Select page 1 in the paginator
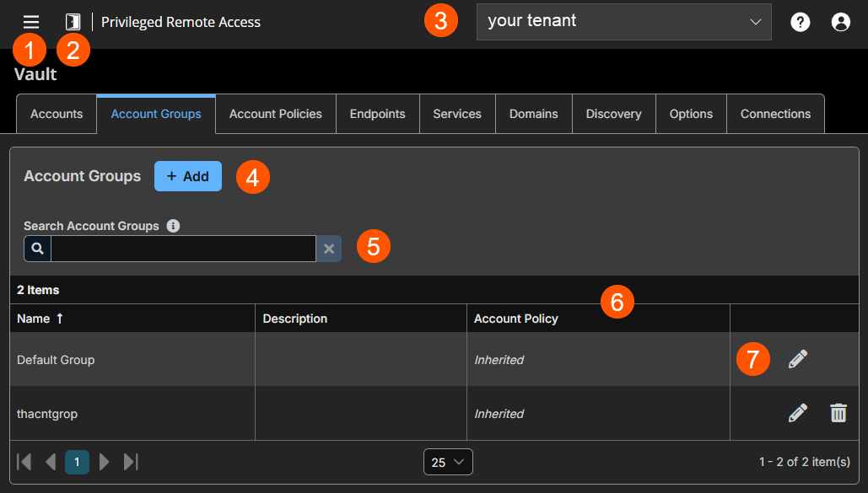This screenshot has width=868, height=493. pyautogui.click(x=77, y=462)
